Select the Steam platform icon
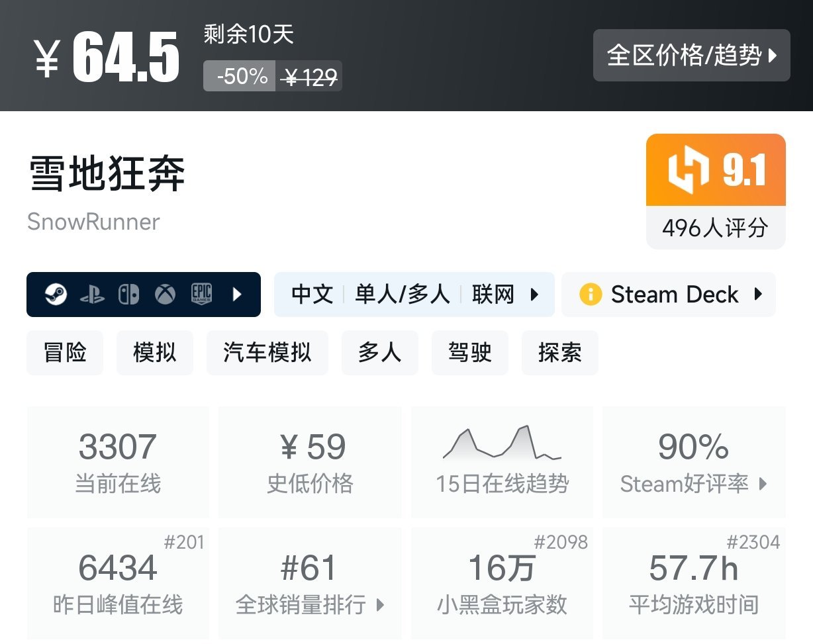813x644 pixels. click(x=56, y=295)
